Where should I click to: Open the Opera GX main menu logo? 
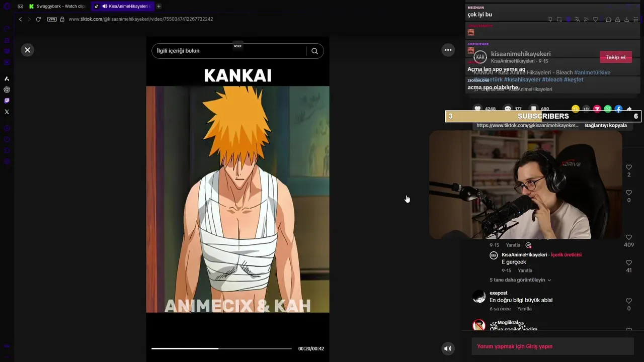pyautogui.click(x=7, y=7)
